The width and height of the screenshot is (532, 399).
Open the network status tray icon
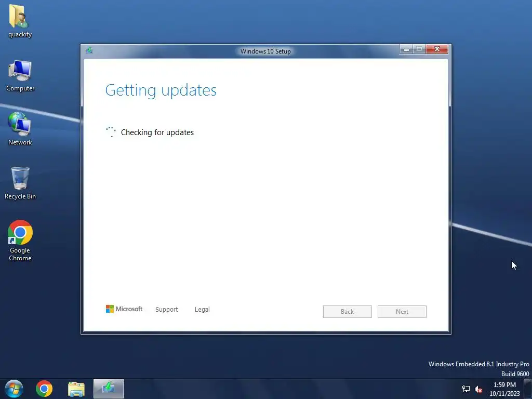466,389
